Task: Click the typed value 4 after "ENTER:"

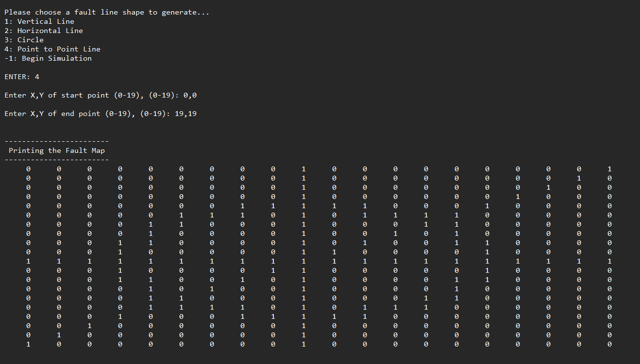Action: (37, 77)
